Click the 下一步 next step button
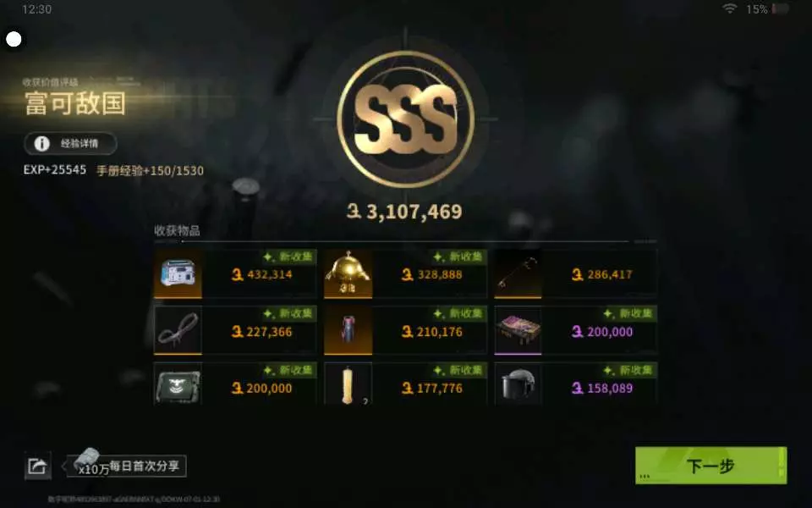 [x=710, y=466]
